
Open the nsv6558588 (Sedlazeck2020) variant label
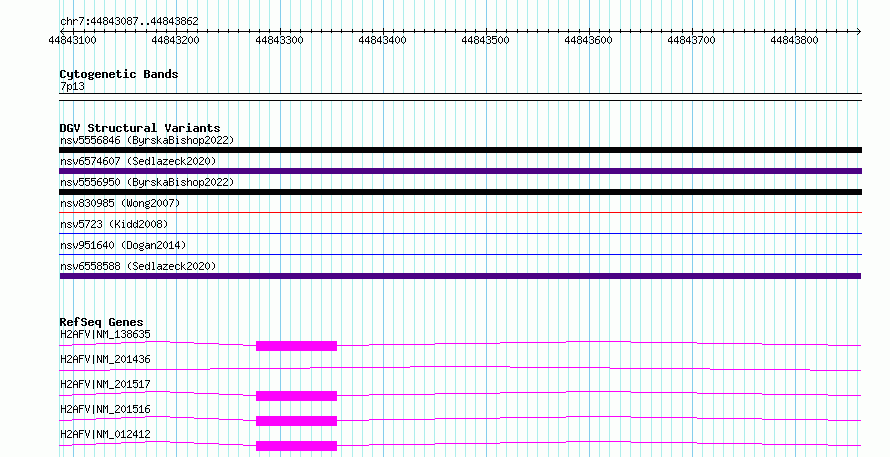click(138, 266)
